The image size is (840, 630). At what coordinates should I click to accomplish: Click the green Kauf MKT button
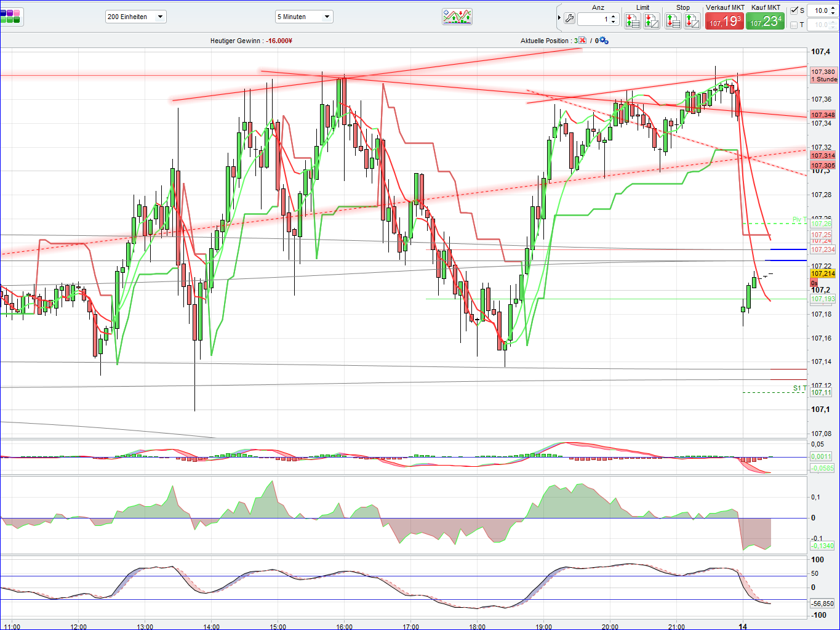(x=765, y=20)
